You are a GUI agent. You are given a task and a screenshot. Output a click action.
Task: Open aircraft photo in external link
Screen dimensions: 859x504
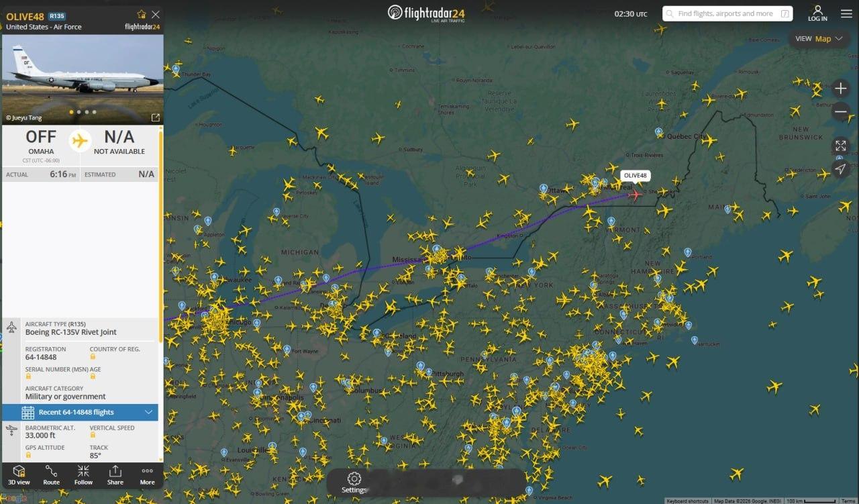(x=156, y=117)
